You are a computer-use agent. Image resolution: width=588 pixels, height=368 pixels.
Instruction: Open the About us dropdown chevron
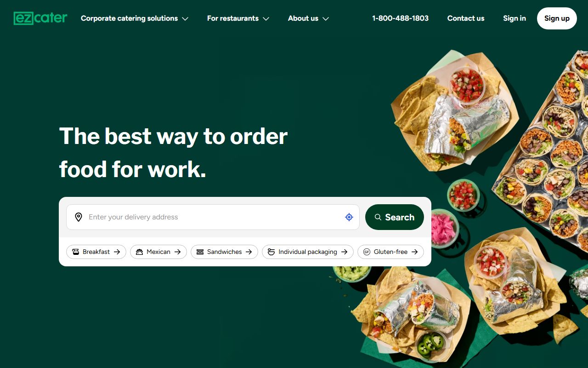tap(326, 19)
